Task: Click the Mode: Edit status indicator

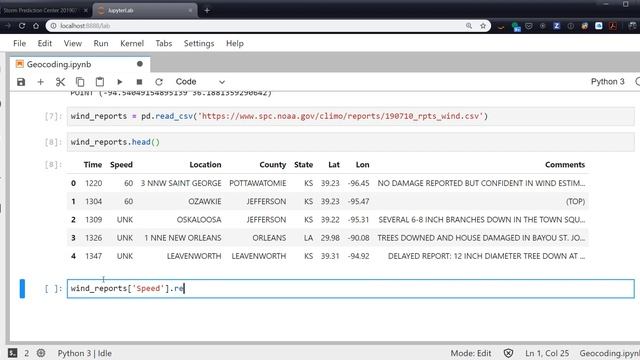Action: pos(471,353)
